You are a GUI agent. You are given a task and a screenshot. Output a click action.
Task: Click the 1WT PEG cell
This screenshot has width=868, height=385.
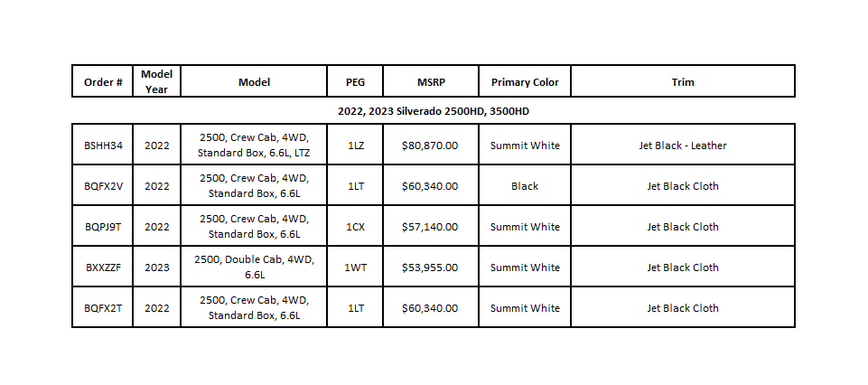pos(355,267)
